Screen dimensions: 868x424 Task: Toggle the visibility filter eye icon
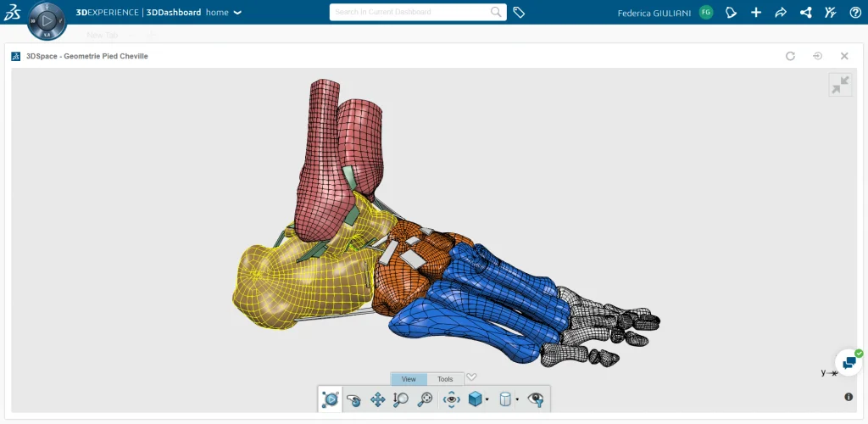point(535,399)
